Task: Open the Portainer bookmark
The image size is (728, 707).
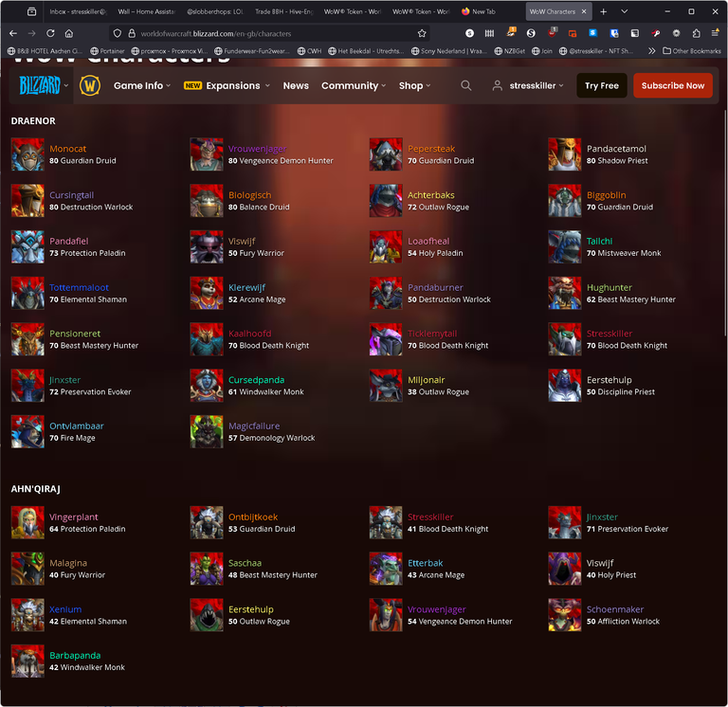Action: 107,51
